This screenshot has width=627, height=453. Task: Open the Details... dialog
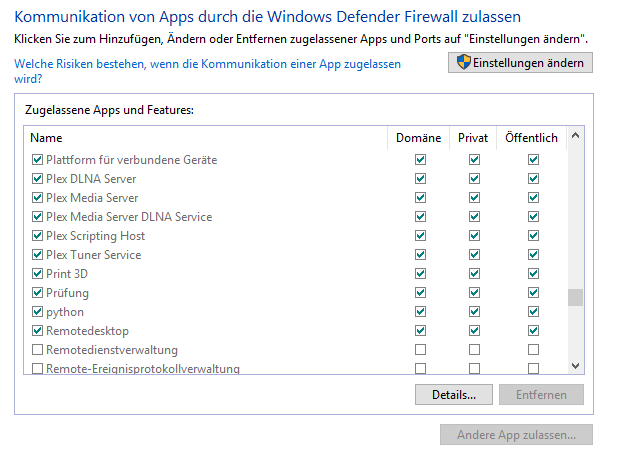tap(453, 395)
